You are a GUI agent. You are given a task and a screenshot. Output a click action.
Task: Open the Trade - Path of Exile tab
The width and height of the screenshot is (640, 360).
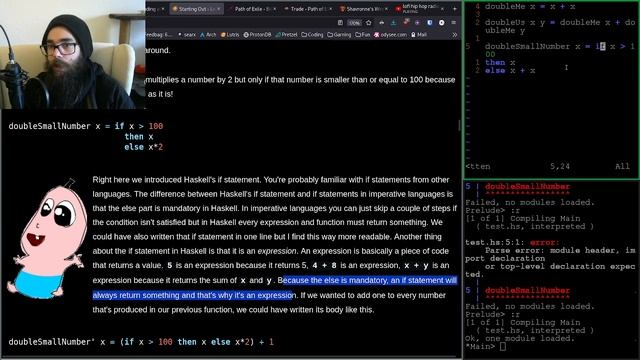point(307,9)
